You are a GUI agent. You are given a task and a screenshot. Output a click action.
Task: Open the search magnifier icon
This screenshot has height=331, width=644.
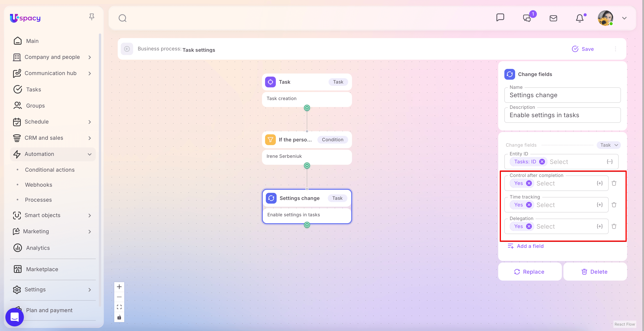click(x=122, y=18)
